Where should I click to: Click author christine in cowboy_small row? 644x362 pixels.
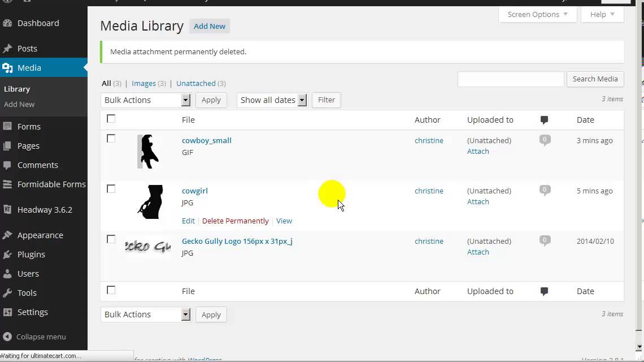point(429,140)
